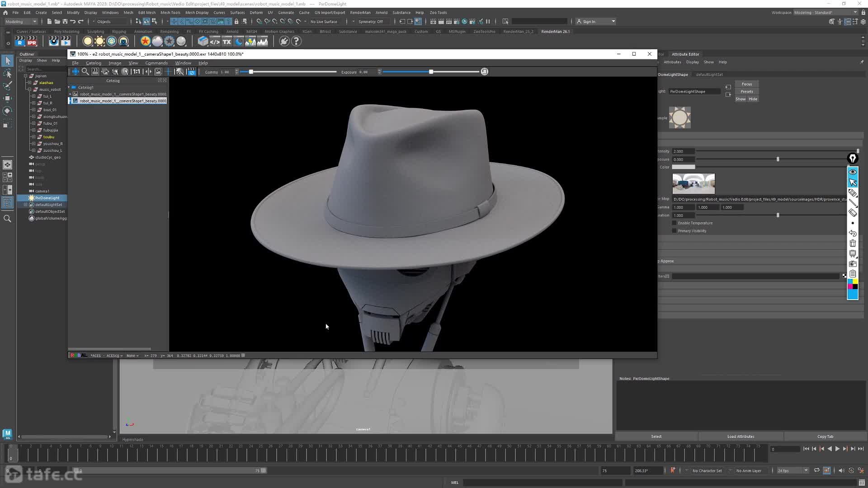Toggle audio speaker icon near fps
Screen dimensions: 868x488
tap(841, 470)
